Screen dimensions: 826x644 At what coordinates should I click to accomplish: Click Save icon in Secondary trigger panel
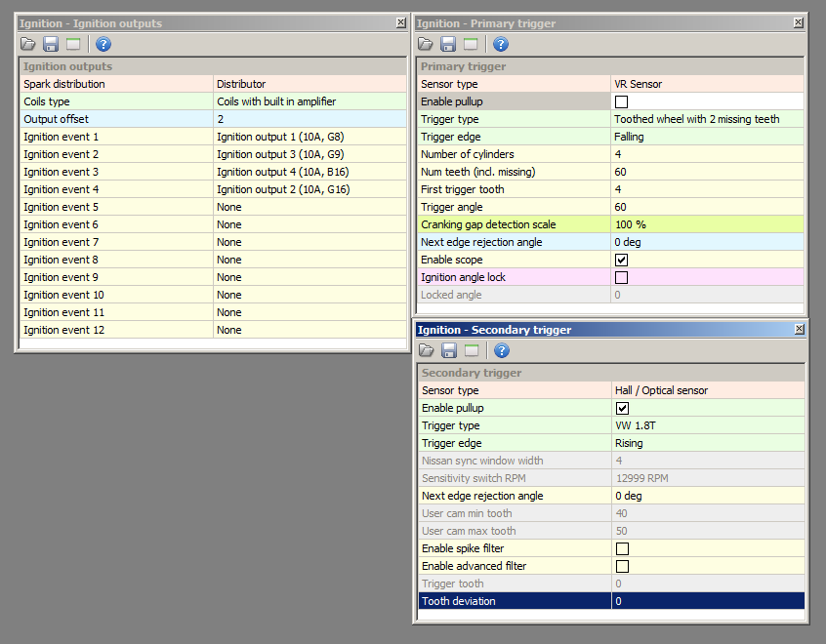448,350
